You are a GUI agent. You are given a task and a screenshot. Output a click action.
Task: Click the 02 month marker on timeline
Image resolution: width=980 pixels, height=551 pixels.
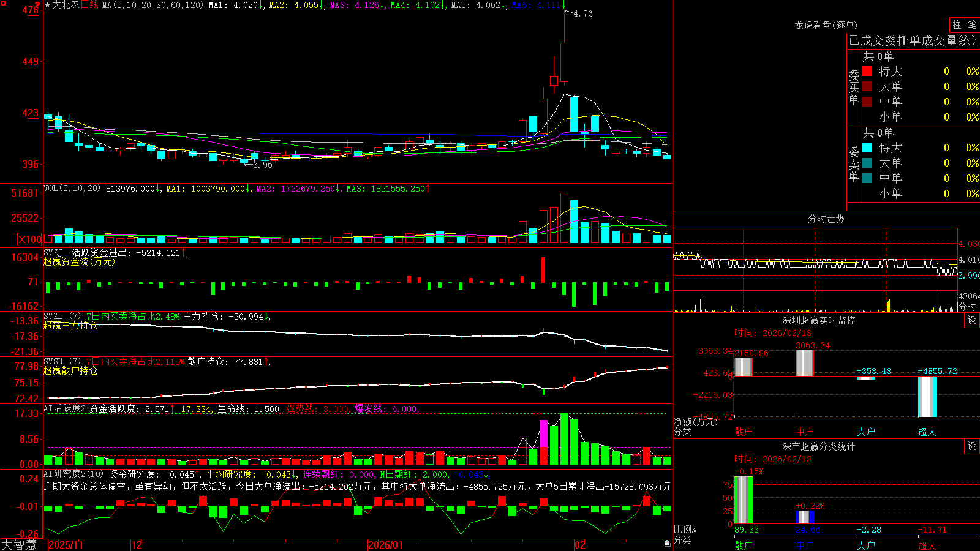579,545
